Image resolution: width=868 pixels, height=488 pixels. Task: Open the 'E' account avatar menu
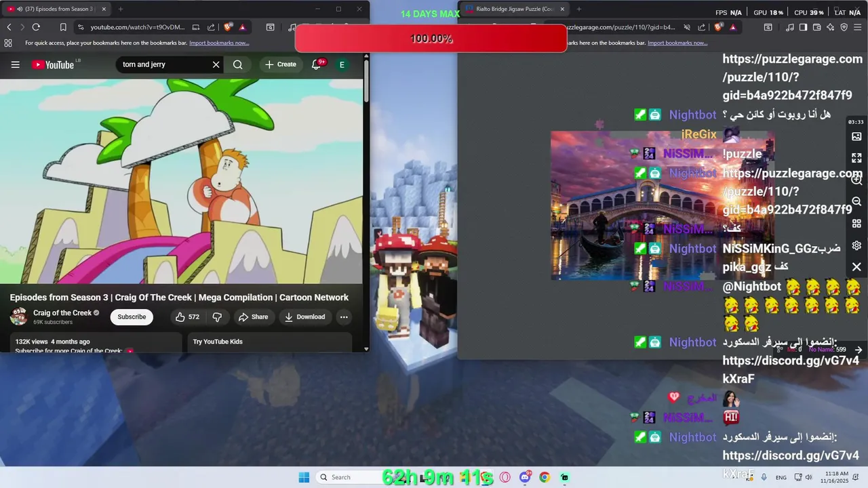tap(342, 64)
